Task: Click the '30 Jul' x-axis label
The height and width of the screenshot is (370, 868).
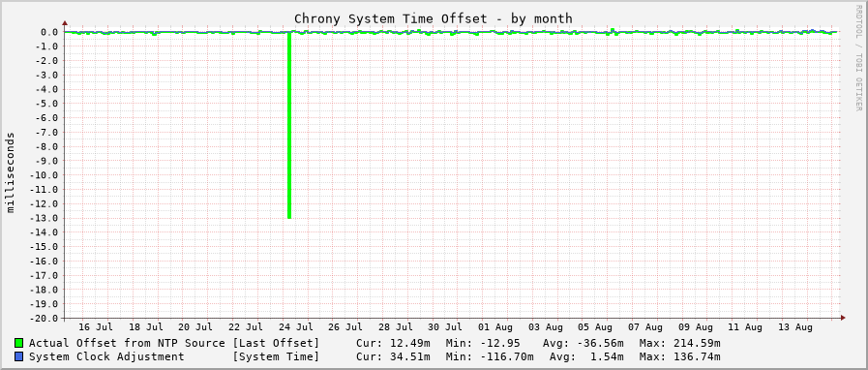Action: [x=446, y=327]
